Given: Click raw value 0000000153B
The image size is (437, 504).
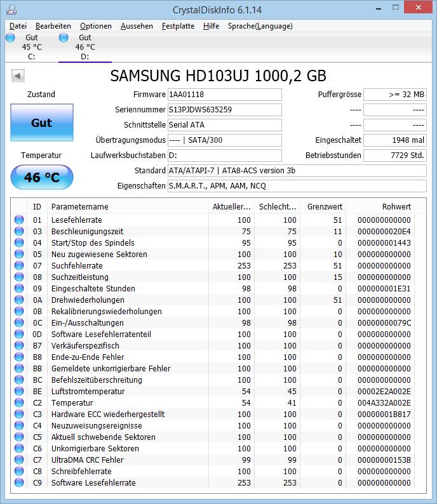Looking at the screenshot, I should [x=384, y=460].
